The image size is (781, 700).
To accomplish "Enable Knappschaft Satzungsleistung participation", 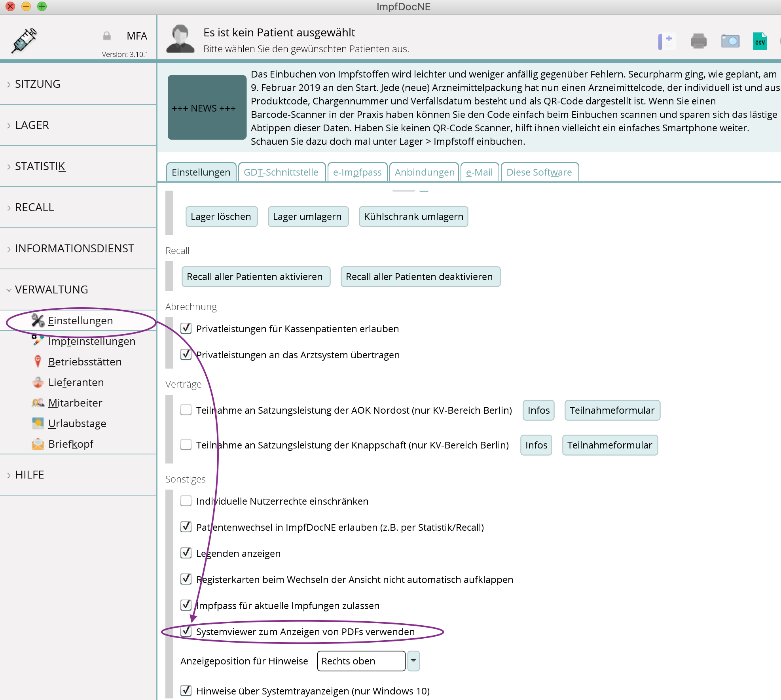I will coord(186,445).
